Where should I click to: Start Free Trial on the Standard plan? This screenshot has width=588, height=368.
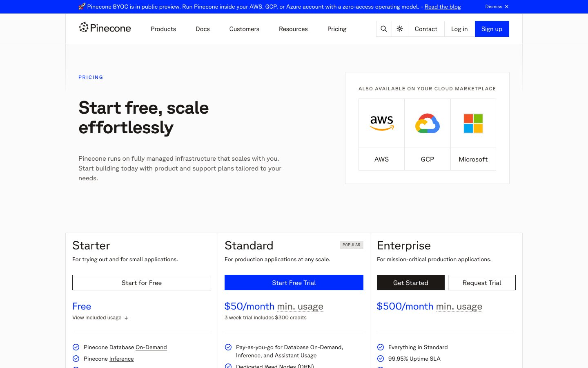tap(294, 283)
